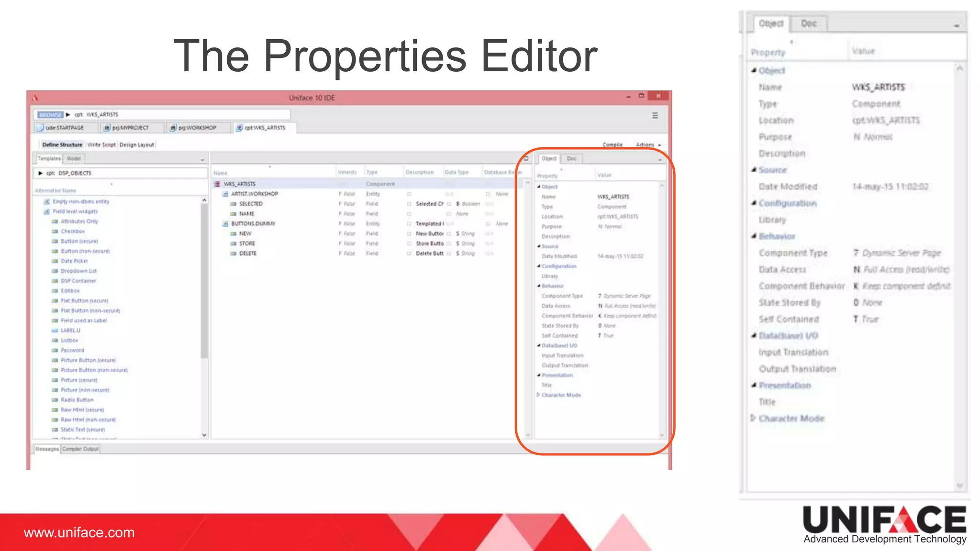This screenshot has height=551, width=980.
Task: Toggle the Data Type checkbox beside Selected Ch
Action: (449, 204)
